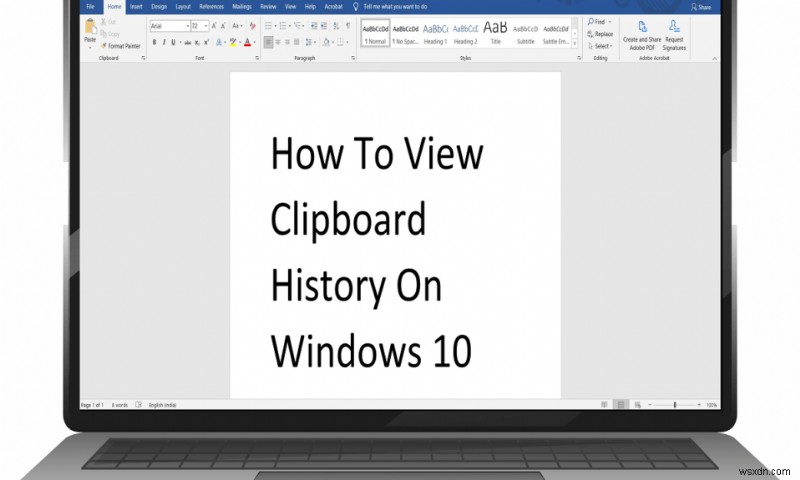Viewport: 800px width, 480px height.
Task: Open the Paragraph dialog launcher
Action: click(353, 58)
